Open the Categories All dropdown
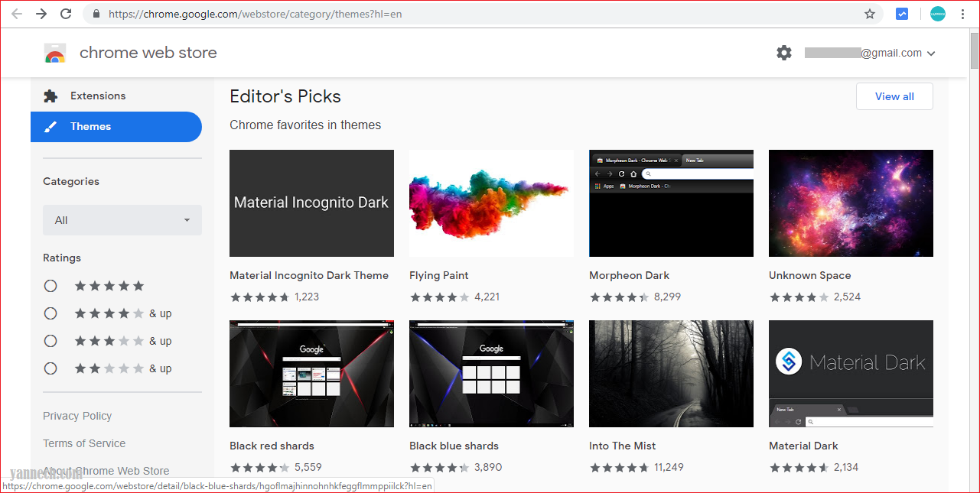The image size is (980, 493). click(x=122, y=220)
